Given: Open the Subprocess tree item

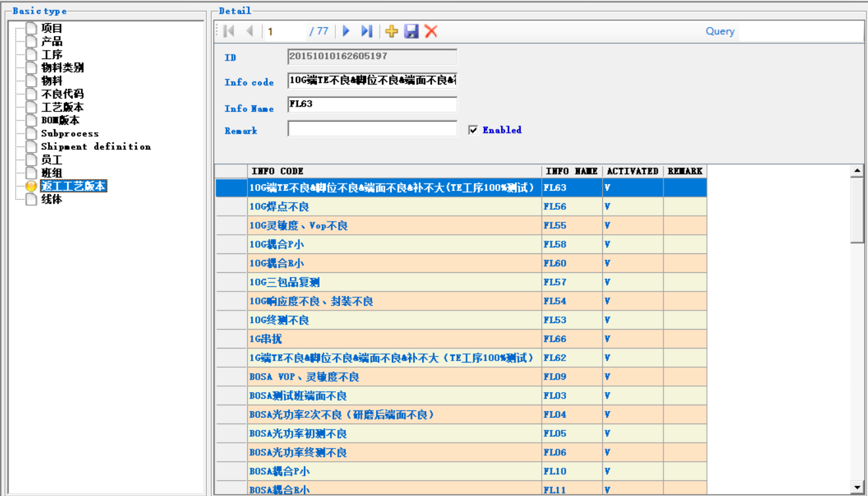Looking at the screenshot, I should pos(70,134).
